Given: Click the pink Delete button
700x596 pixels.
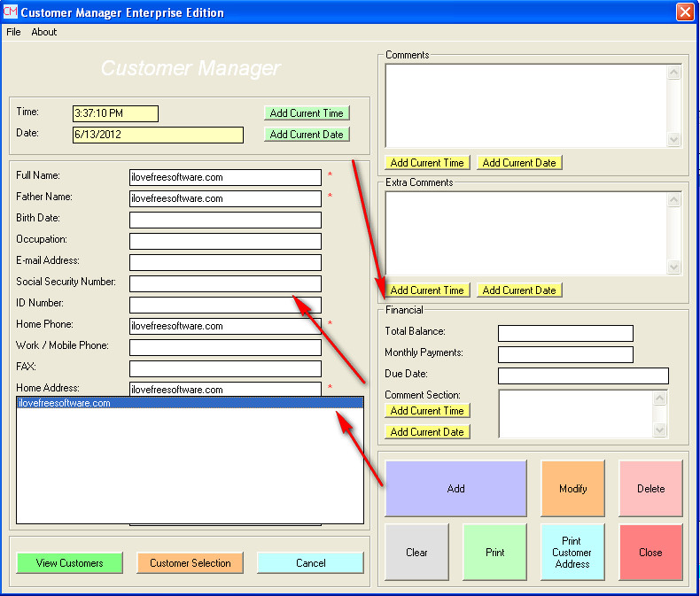Looking at the screenshot, I should [x=650, y=488].
